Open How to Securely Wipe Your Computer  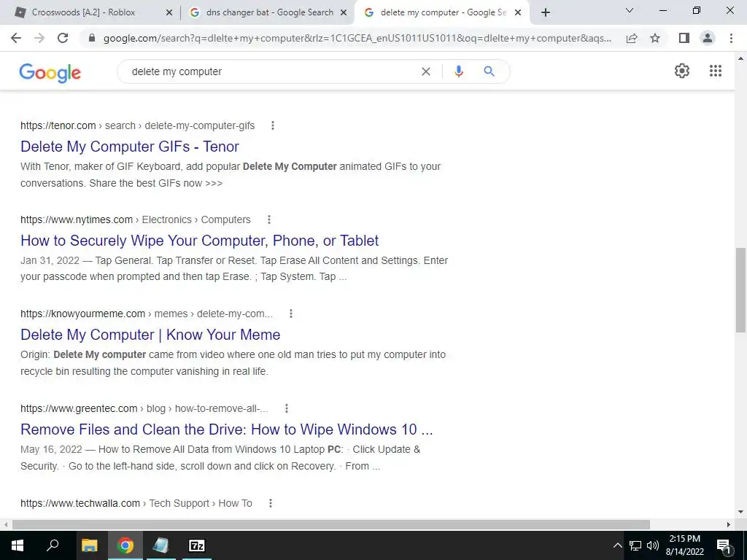200,241
